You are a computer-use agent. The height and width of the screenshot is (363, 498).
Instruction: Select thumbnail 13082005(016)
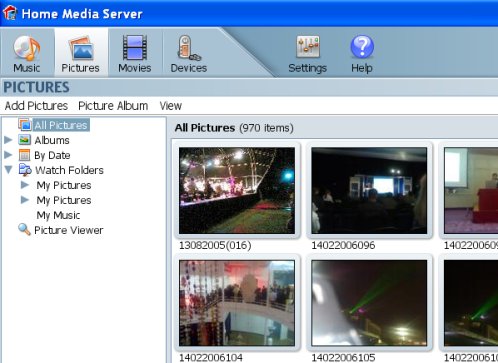tap(237, 190)
